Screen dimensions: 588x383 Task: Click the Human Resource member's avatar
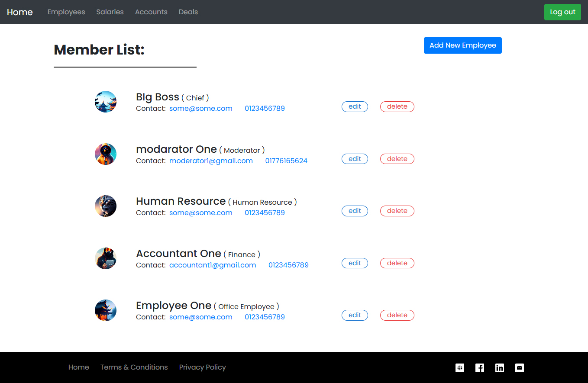tap(106, 206)
